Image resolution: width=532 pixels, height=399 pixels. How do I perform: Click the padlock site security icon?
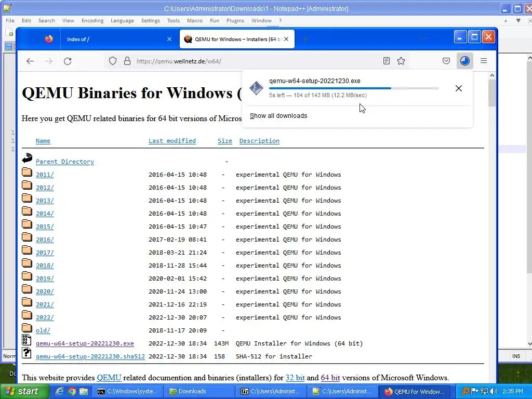(x=127, y=61)
